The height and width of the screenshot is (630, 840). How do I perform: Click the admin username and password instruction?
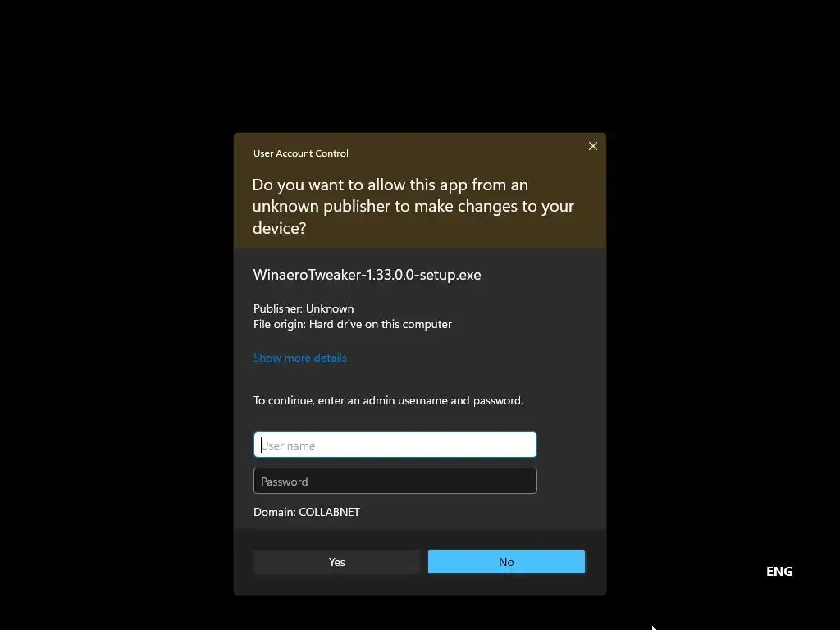[388, 400]
